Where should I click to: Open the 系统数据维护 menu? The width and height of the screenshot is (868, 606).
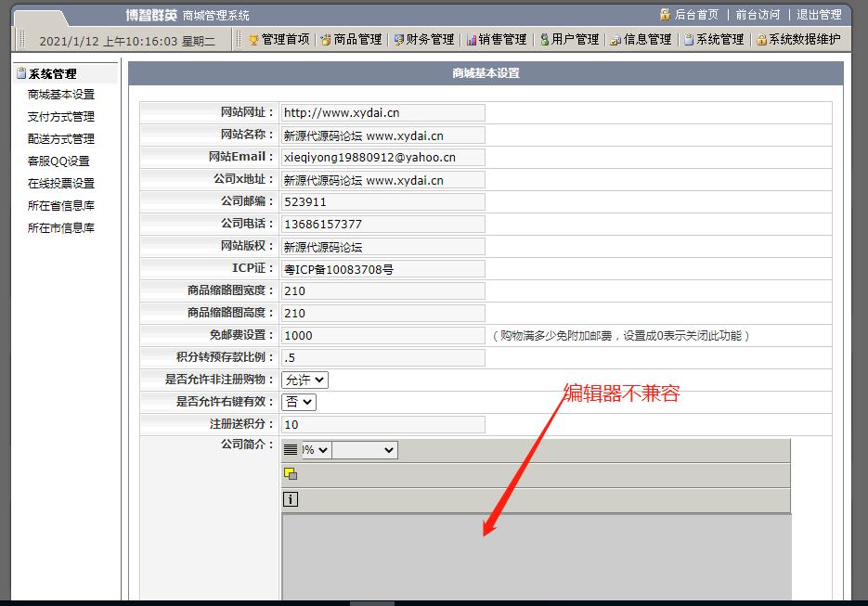point(804,40)
